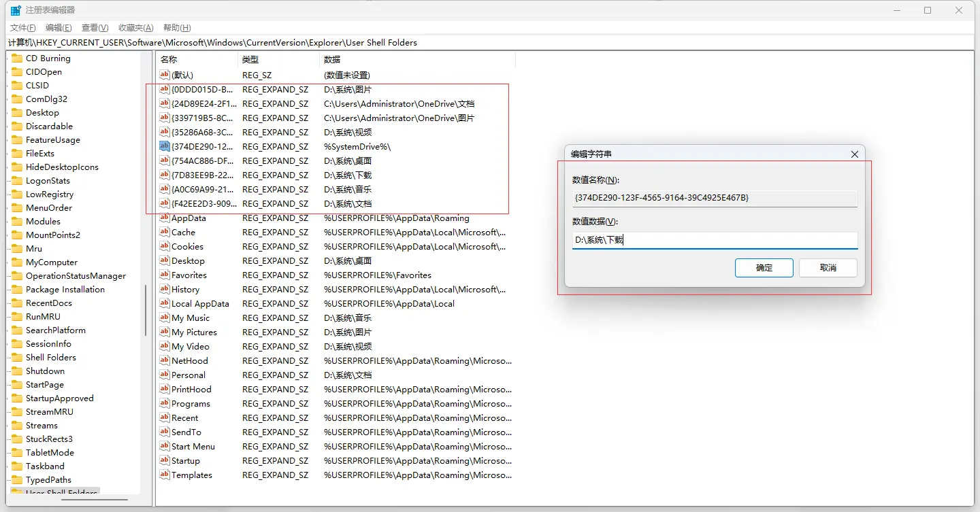The width and height of the screenshot is (980, 512).
Task: Click the (默认) default value icon
Action: tap(164, 75)
